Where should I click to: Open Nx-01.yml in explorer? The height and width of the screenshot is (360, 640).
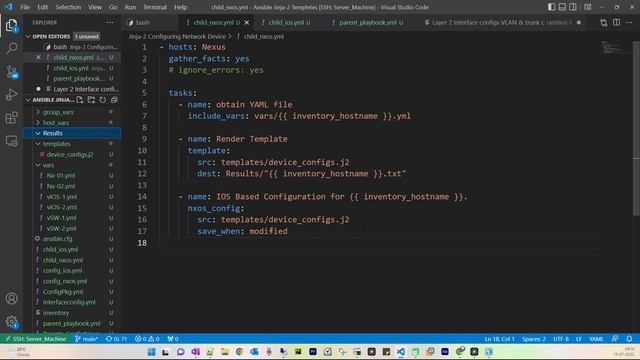[61, 176]
